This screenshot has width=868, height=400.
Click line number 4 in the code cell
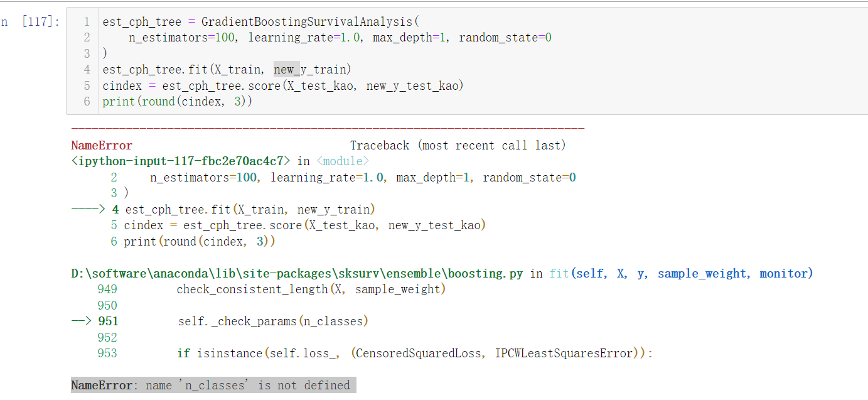[x=87, y=69]
